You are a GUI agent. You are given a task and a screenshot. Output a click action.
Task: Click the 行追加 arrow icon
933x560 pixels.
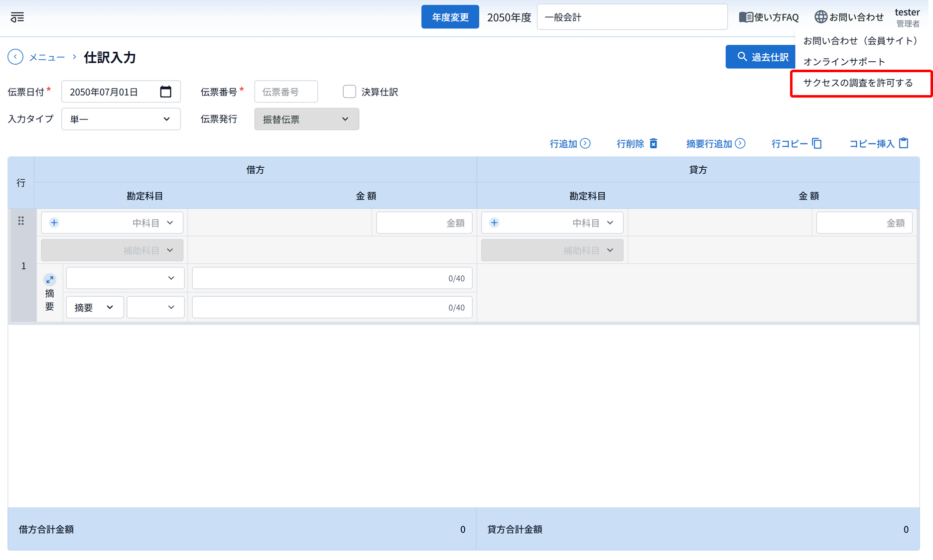coord(586,143)
